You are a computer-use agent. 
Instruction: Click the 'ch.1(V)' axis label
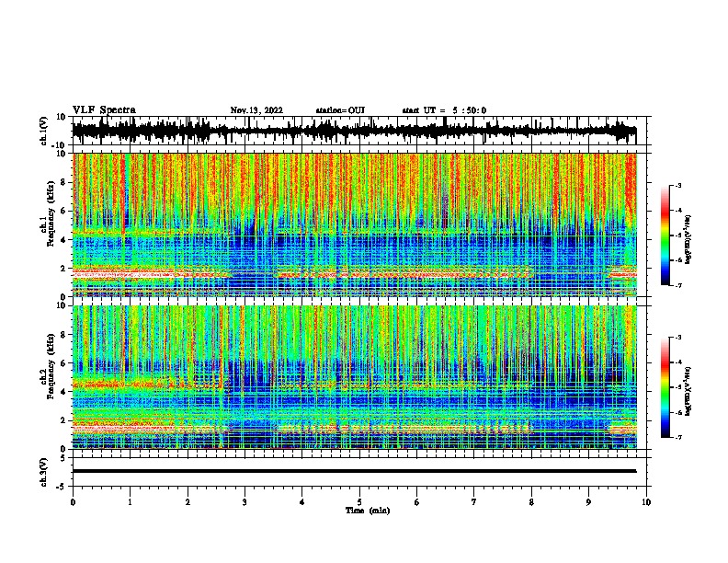44,131
